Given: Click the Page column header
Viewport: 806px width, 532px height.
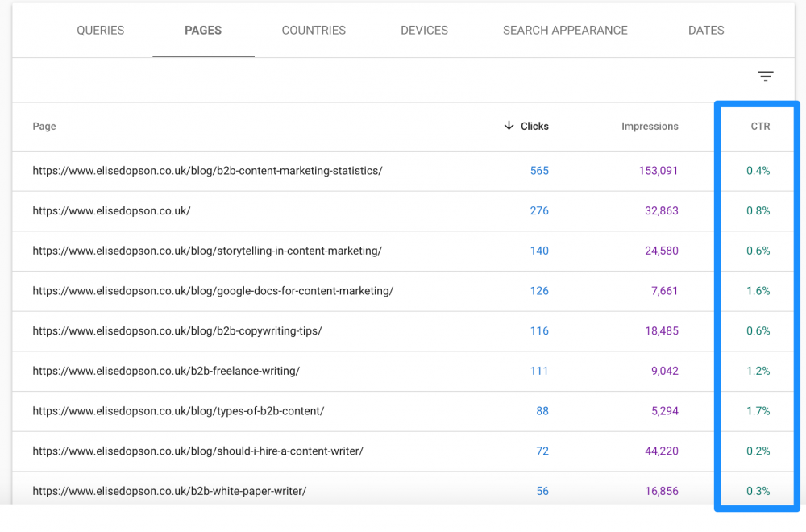Looking at the screenshot, I should click(x=44, y=127).
